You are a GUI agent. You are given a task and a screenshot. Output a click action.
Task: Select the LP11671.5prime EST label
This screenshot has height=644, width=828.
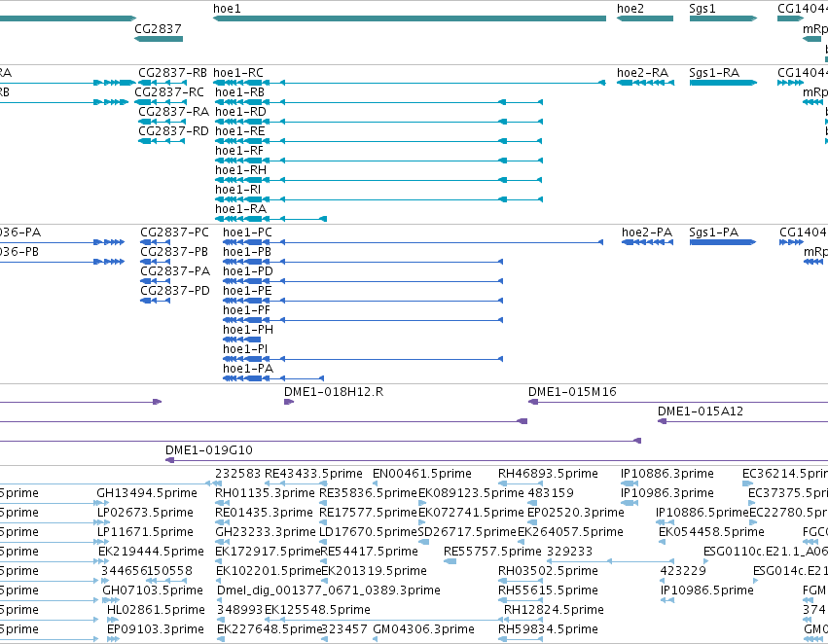[145, 532]
